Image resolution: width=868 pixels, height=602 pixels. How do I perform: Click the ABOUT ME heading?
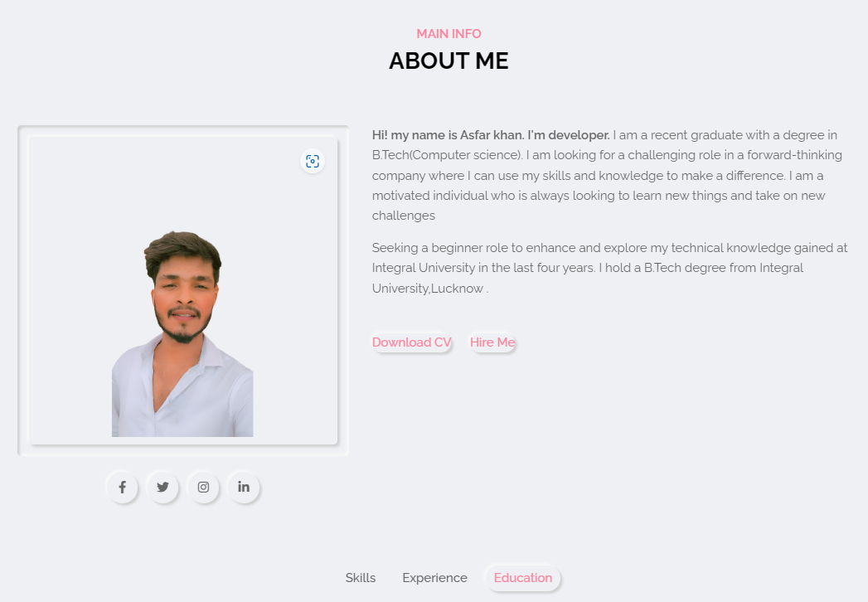coord(449,61)
